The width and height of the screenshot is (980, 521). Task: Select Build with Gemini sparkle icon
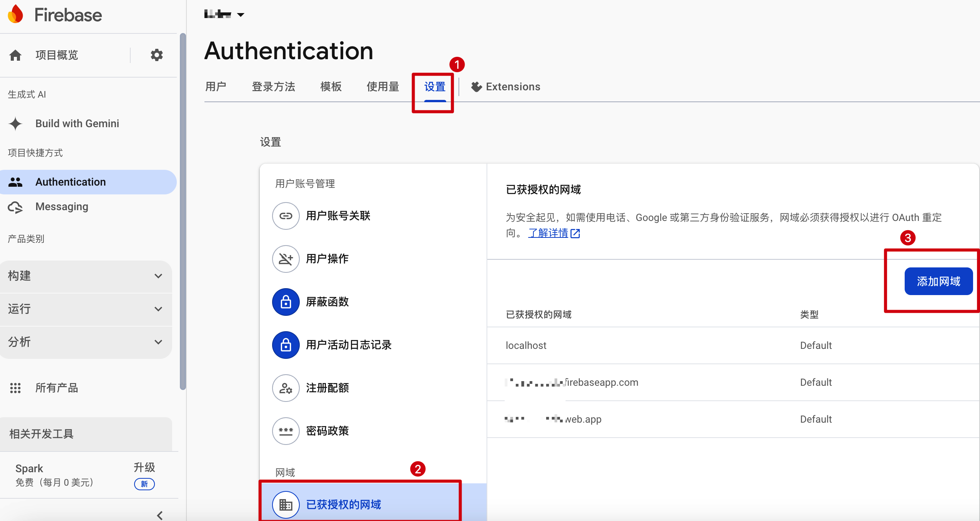(x=15, y=124)
